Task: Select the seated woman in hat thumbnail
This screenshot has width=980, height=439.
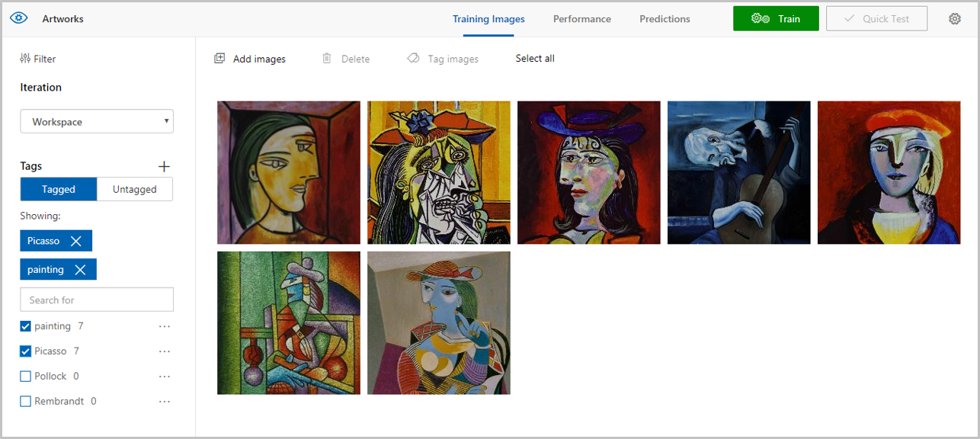Action: coord(439,323)
